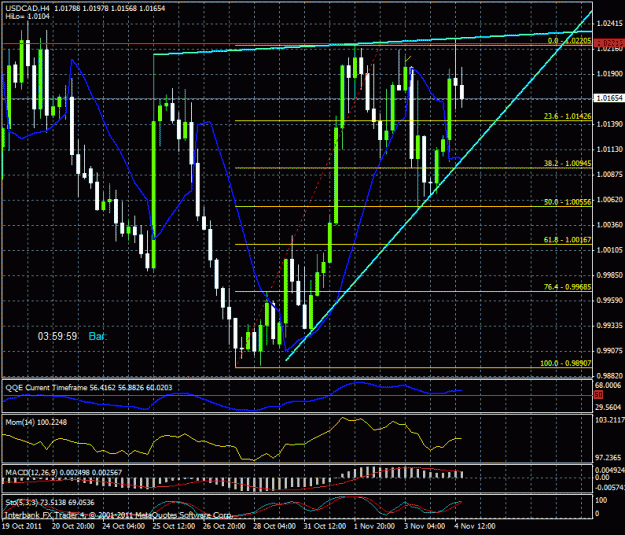Viewport: 625px width, 535px height.
Task: Click the cyan Bar: label
Action: 98,336
